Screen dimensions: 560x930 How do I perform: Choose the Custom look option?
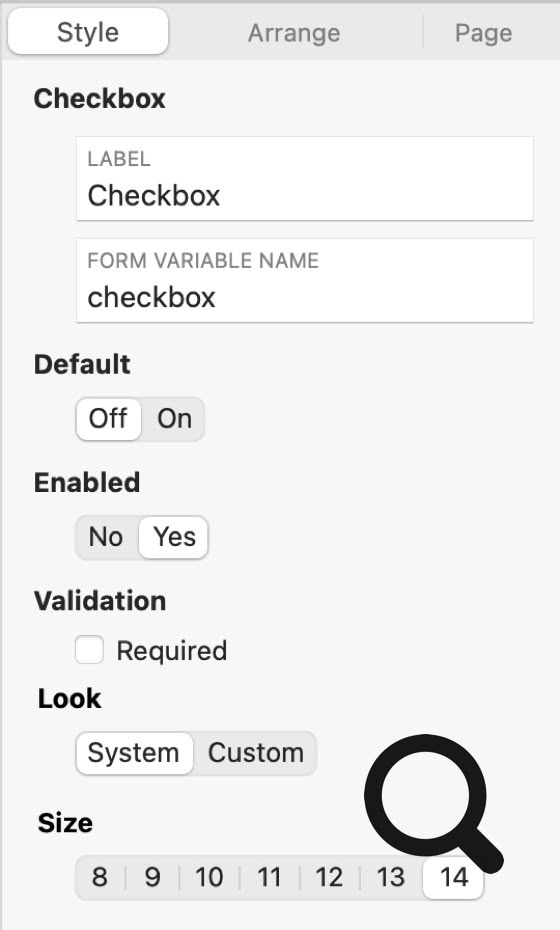coord(256,753)
